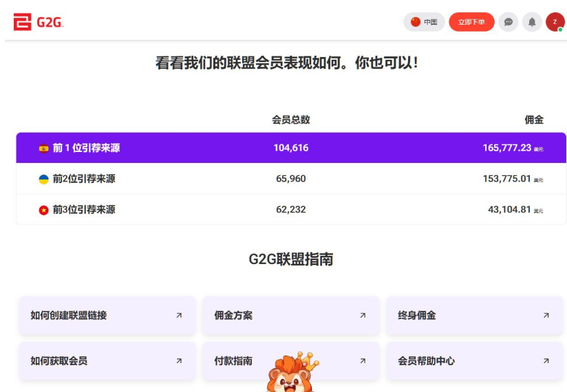Open the 会员帮助中心 guide
Image resolution: width=567 pixels, height=392 pixels.
[474, 361]
